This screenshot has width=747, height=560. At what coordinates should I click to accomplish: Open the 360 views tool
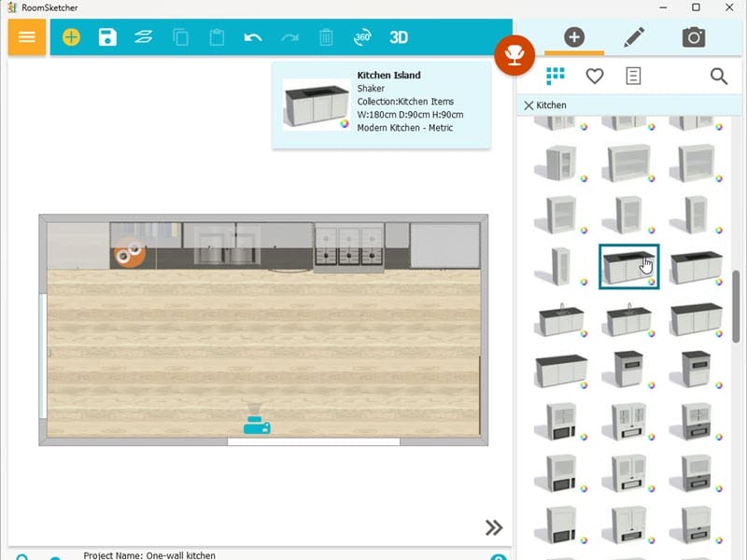(361, 37)
